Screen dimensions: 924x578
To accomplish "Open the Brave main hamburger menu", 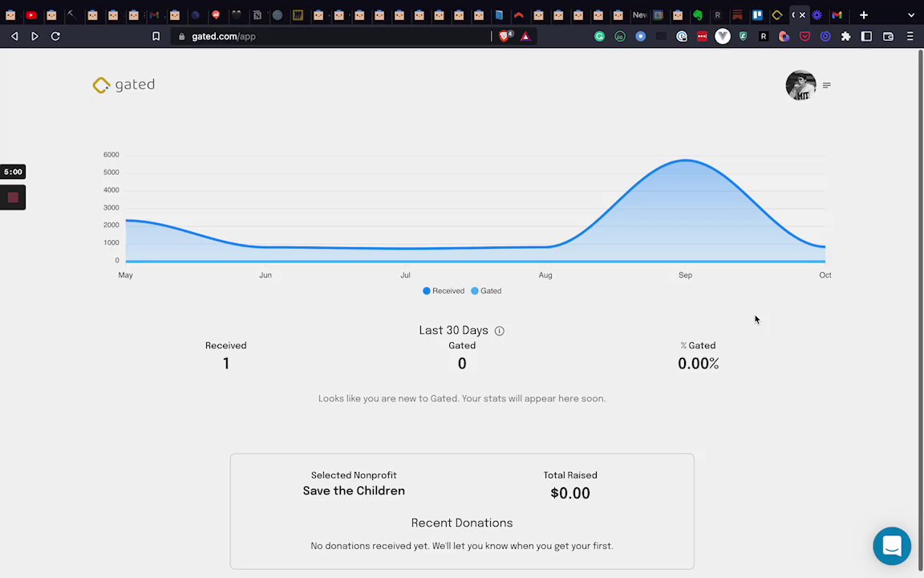I will [x=910, y=37].
